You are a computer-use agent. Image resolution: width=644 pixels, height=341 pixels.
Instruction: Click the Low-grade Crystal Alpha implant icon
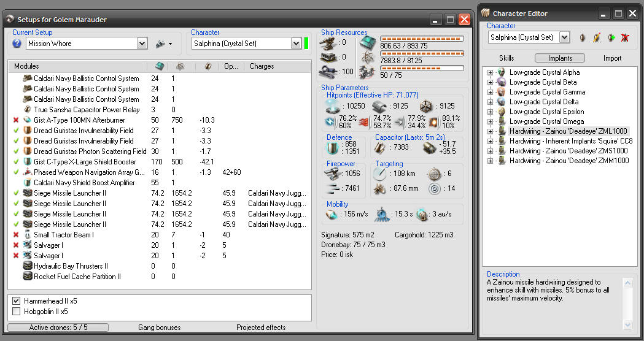tap(502, 72)
